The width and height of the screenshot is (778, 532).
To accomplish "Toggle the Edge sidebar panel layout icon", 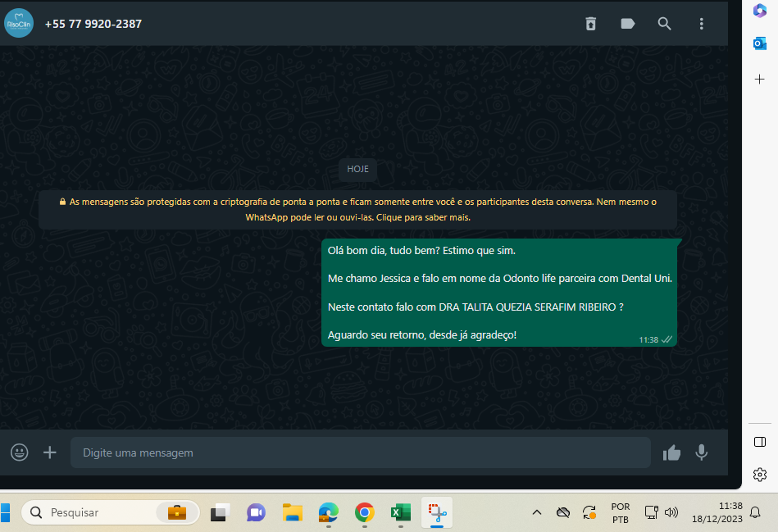I will (760, 442).
